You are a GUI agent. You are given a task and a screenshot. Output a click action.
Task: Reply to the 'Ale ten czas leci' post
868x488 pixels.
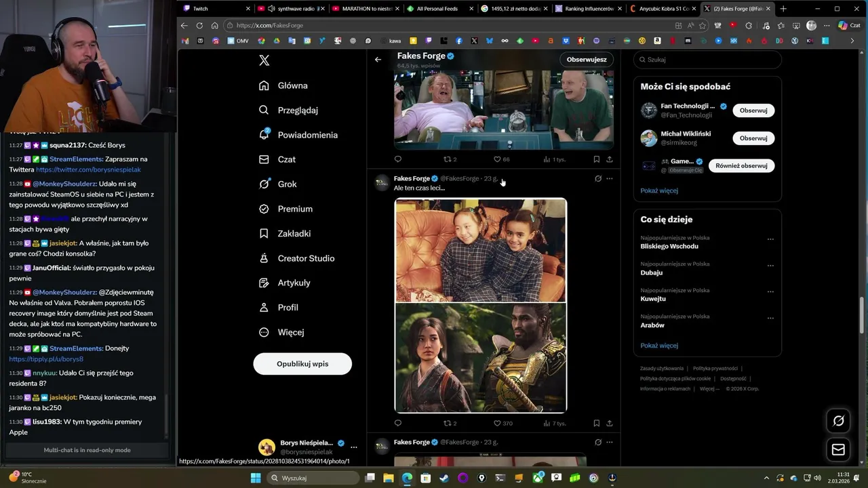pyautogui.click(x=398, y=423)
